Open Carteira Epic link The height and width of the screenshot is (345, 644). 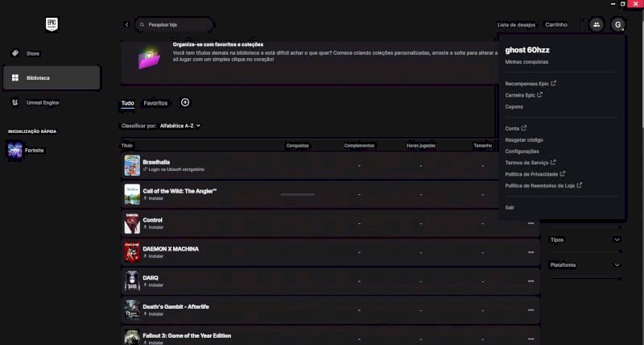tap(524, 95)
